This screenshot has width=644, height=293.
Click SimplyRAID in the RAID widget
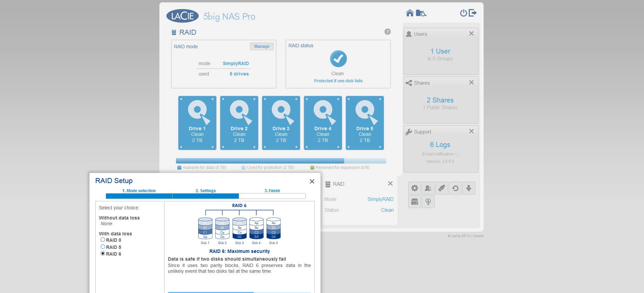(x=381, y=199)
